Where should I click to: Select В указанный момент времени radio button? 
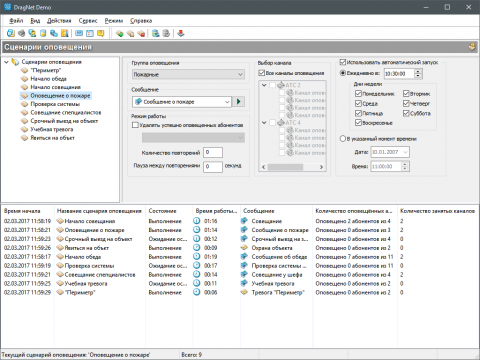[343, 139]
